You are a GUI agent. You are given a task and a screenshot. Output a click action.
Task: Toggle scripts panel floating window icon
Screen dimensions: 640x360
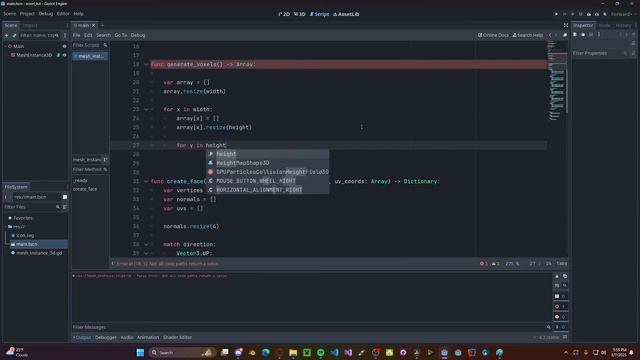565,35
